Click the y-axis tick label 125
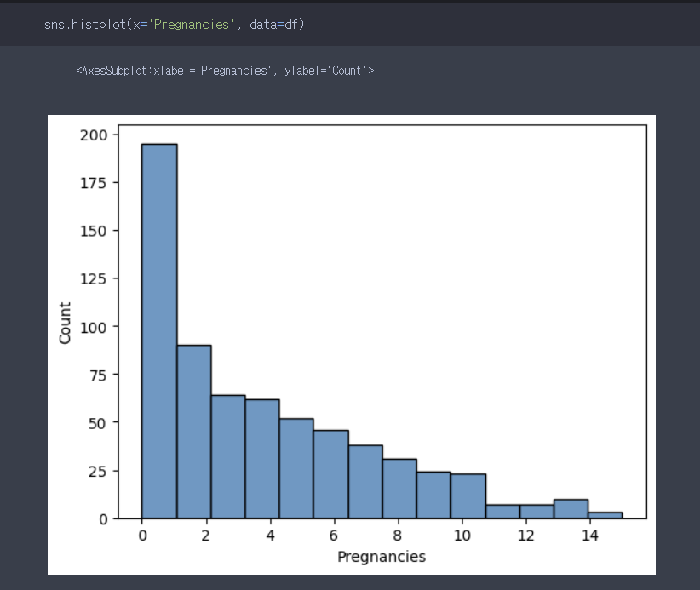Viewport: 700px width, 590px height. coord(94,279)
